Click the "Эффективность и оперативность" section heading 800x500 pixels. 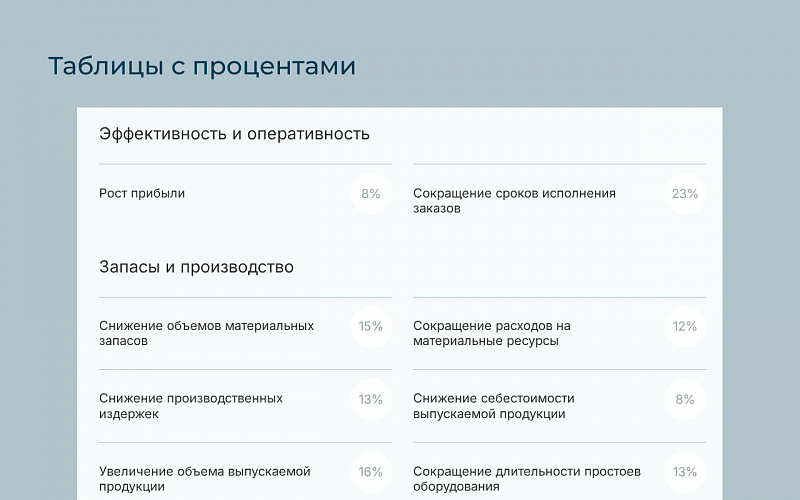click(x=234, y=134)
